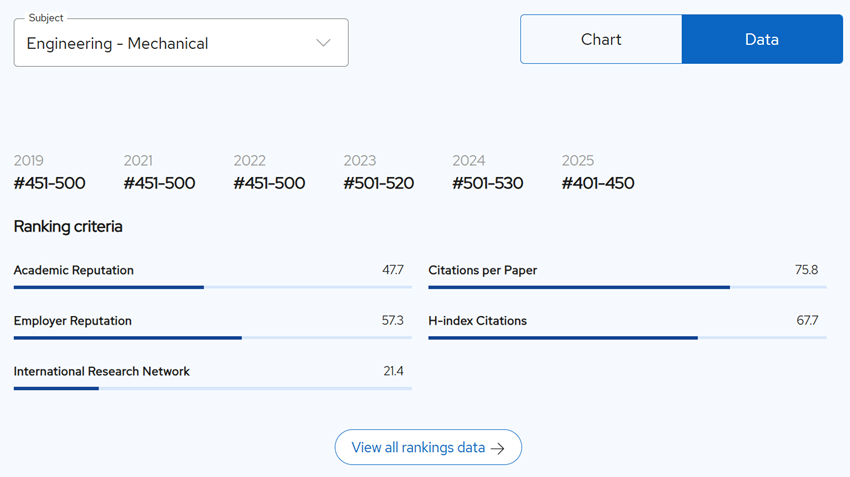Click the Employer Reputation progress bar

pyautogui.click(x=212, y=338)
